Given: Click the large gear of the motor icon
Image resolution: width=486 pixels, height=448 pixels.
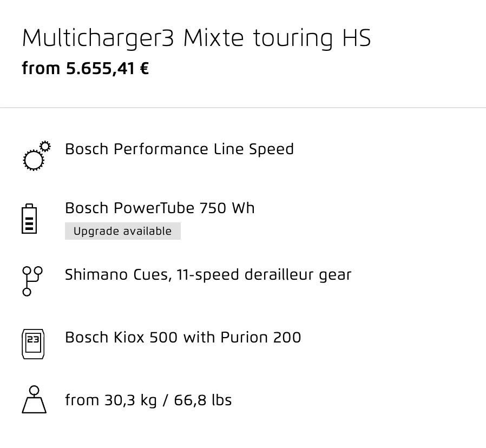Looking at the screenshot, I should point(34,160).
